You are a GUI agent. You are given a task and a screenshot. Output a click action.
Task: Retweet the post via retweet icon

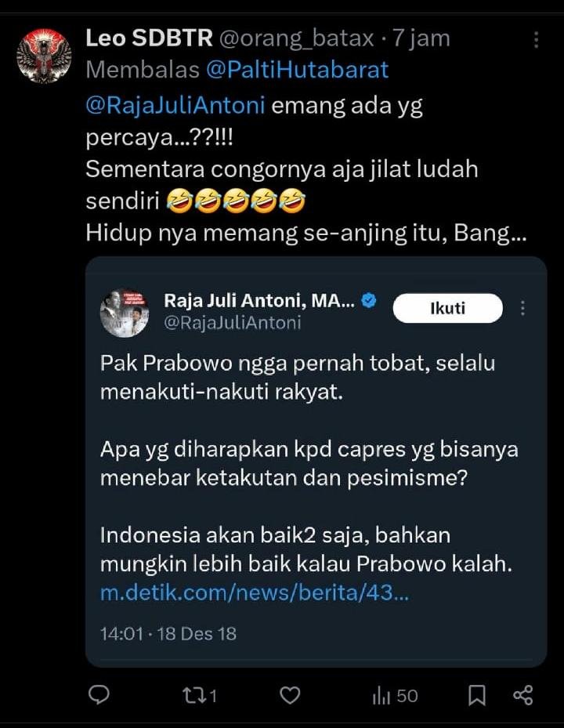(x=200, y=696)
